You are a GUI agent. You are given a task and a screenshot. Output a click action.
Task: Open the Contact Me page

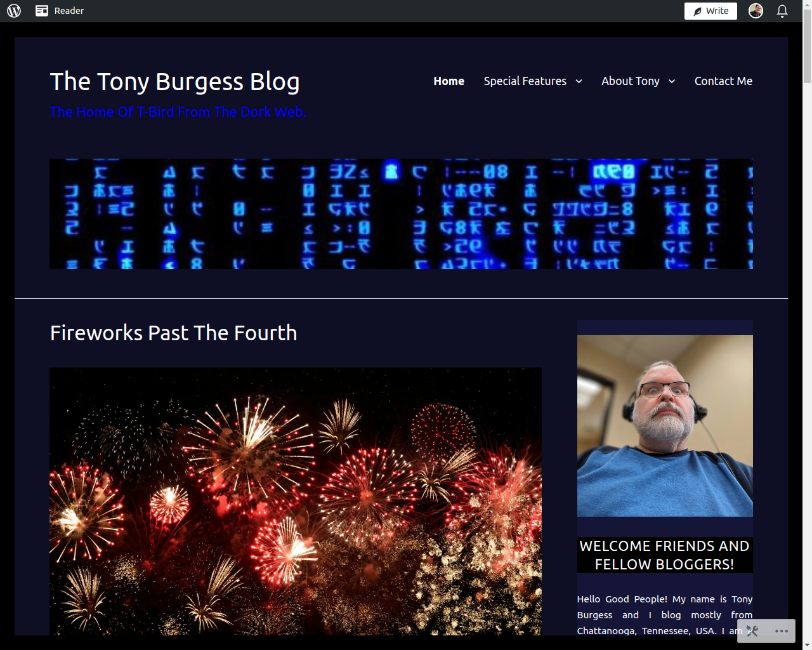click(x=723, y=81)
